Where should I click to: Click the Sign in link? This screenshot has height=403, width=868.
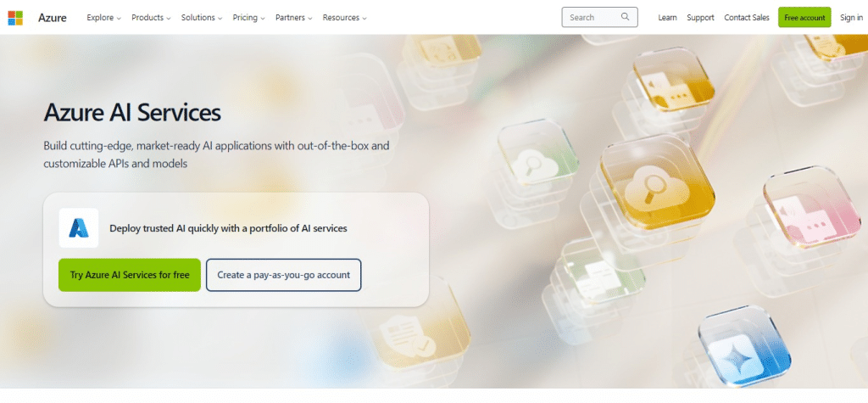tap(851, 18)
